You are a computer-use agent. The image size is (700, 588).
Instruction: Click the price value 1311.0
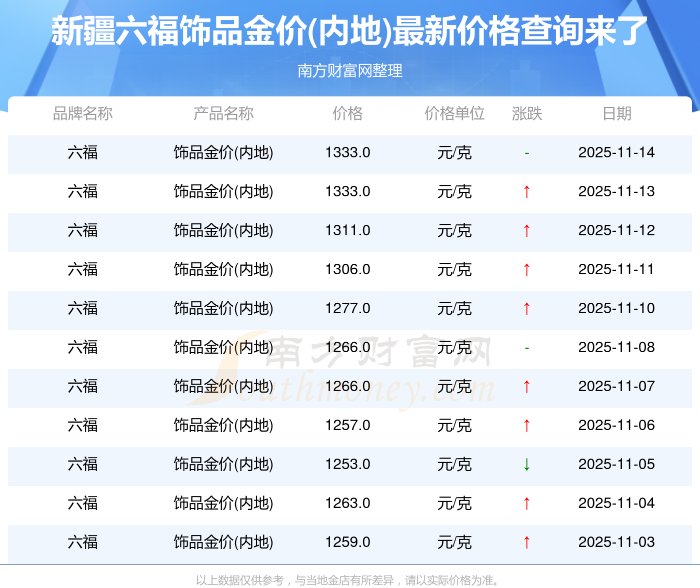tap(347, 230)
